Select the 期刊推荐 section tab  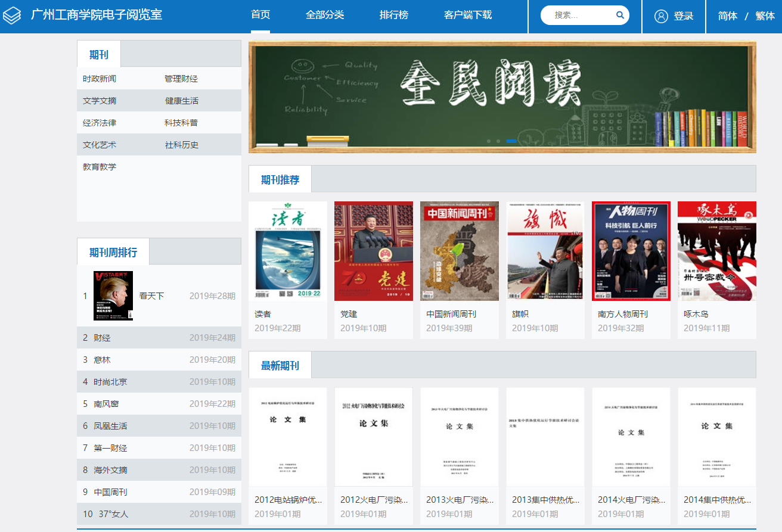point(280,180)
